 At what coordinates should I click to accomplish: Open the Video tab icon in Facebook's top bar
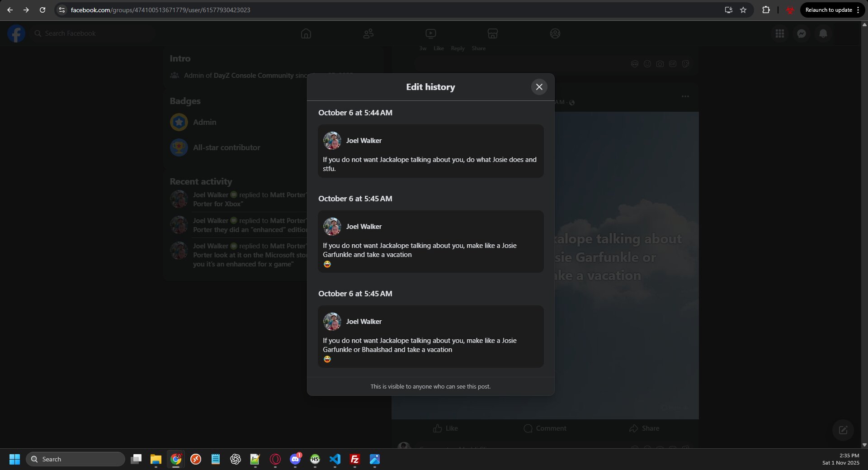[431, 33]
